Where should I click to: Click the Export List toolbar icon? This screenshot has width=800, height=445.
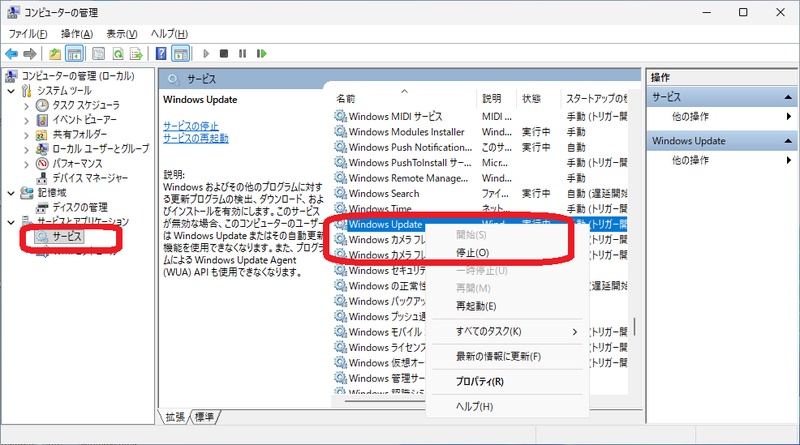click(x=136, y=54)
